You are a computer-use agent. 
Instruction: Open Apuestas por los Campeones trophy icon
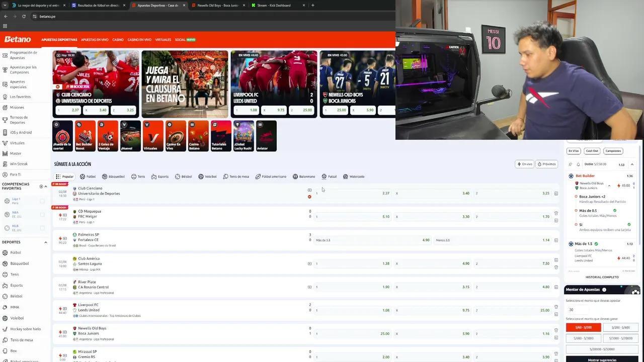[5, 69]
